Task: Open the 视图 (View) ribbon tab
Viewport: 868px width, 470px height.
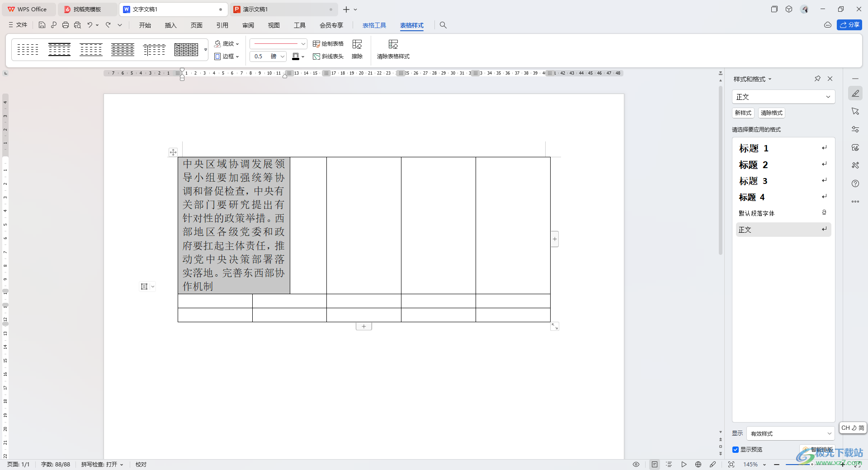Action: (274, 25)
